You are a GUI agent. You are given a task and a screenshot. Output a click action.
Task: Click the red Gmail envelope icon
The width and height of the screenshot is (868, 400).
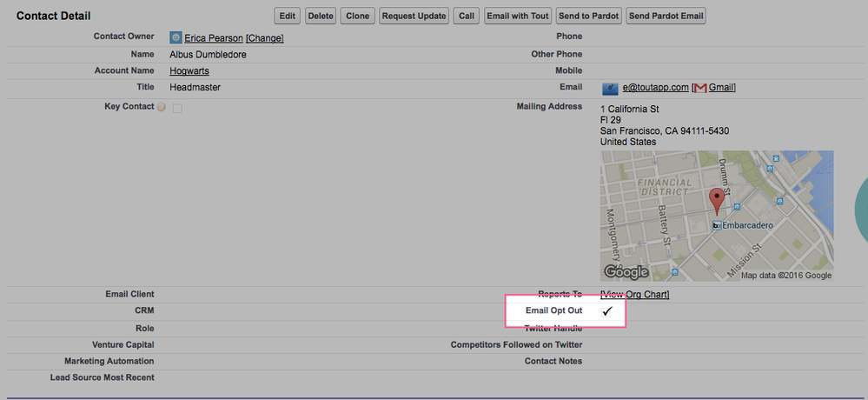[699, 88]
